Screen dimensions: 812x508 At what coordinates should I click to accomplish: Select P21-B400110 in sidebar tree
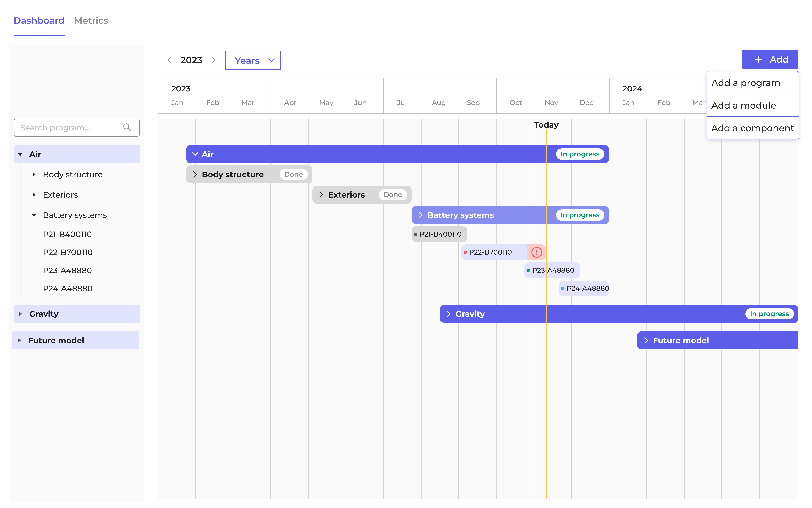pyautogui.click(x=67, y=234)
